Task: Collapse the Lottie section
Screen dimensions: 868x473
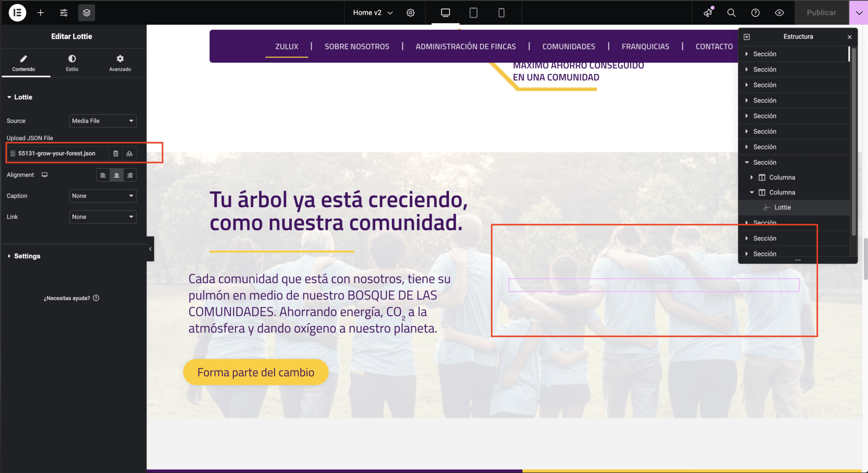Action: 20,97
